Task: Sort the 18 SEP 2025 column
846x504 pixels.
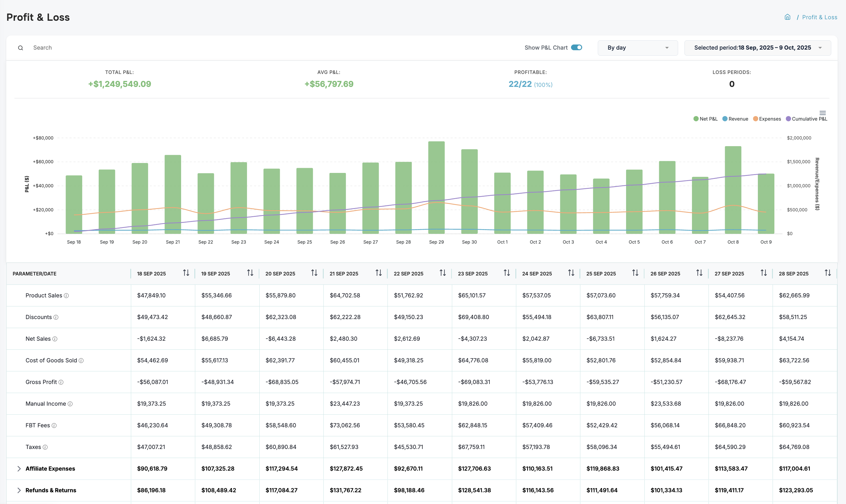Action: 186,273
